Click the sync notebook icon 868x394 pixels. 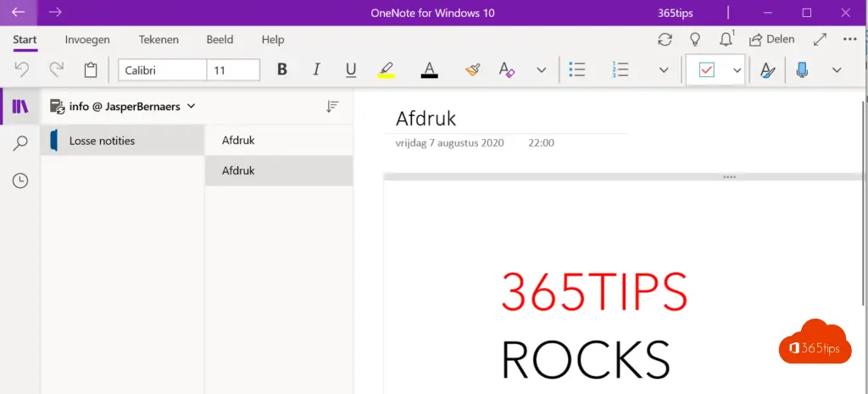(665, 40)
